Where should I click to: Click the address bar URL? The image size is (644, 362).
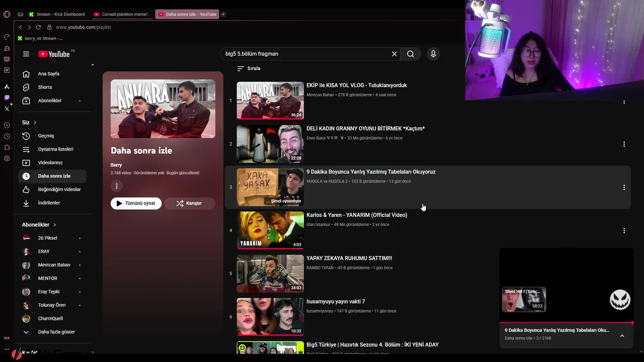[84, 27]
